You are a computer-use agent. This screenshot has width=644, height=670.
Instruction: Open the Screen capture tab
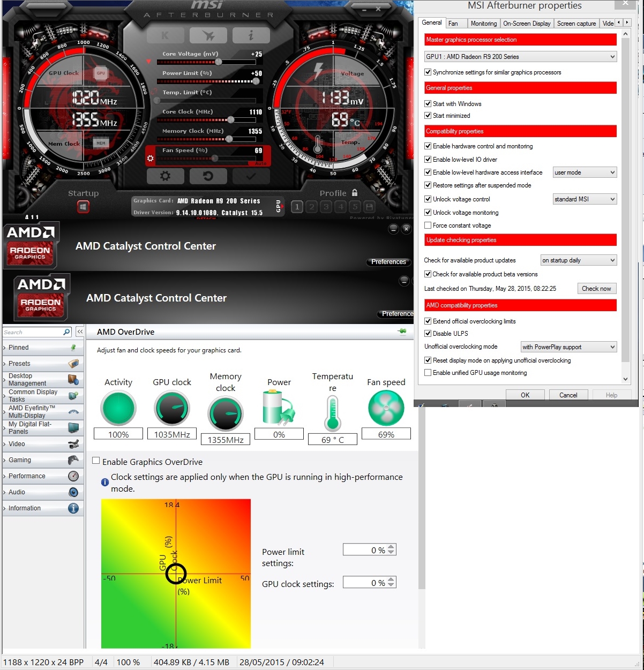point(576,24)
